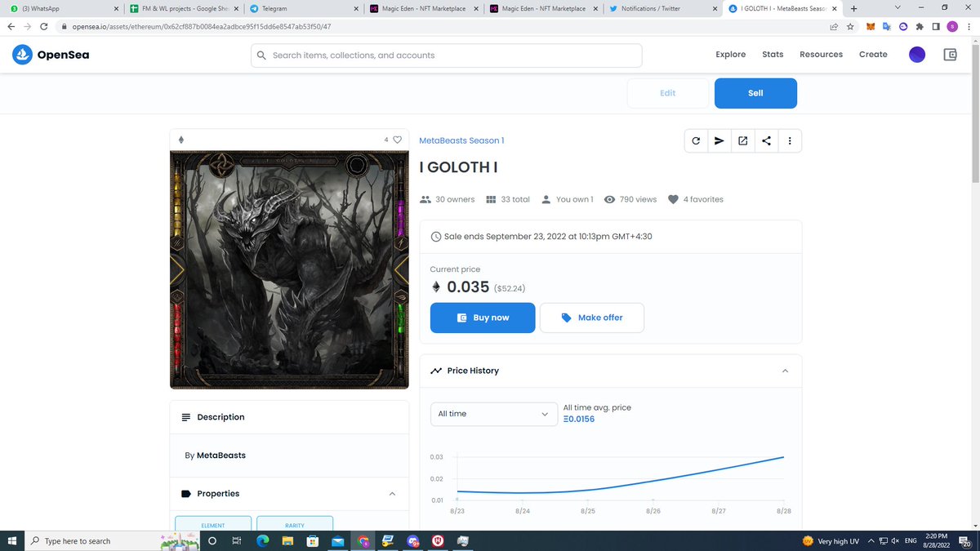Click the OpenSea search input field

tap(446, 56)
